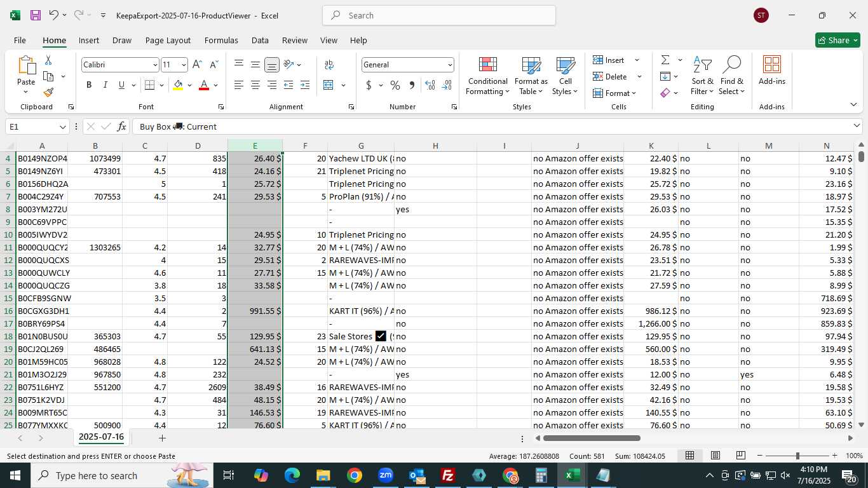Click the Search box in title bar
Screen dimensions: 868x488
(439, 15)
